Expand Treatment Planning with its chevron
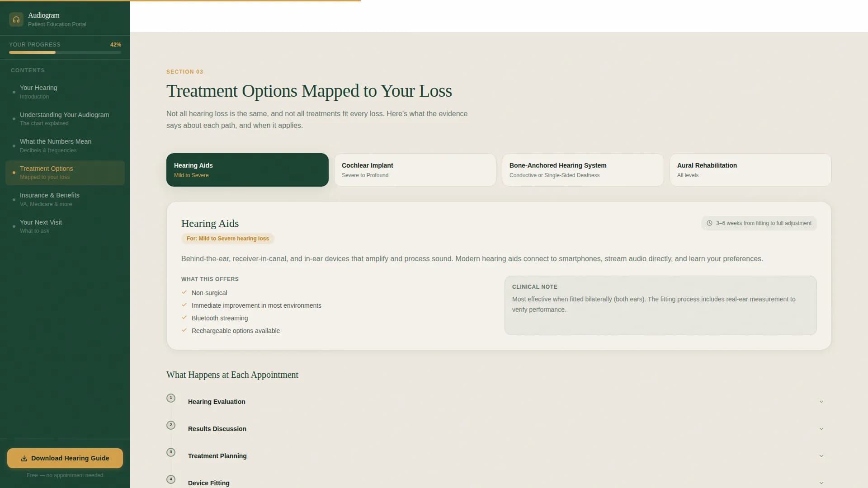 (821, 456)
